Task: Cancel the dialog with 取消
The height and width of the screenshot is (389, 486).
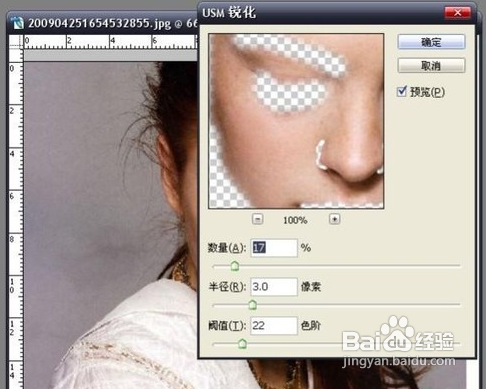Action: [431, 65]
